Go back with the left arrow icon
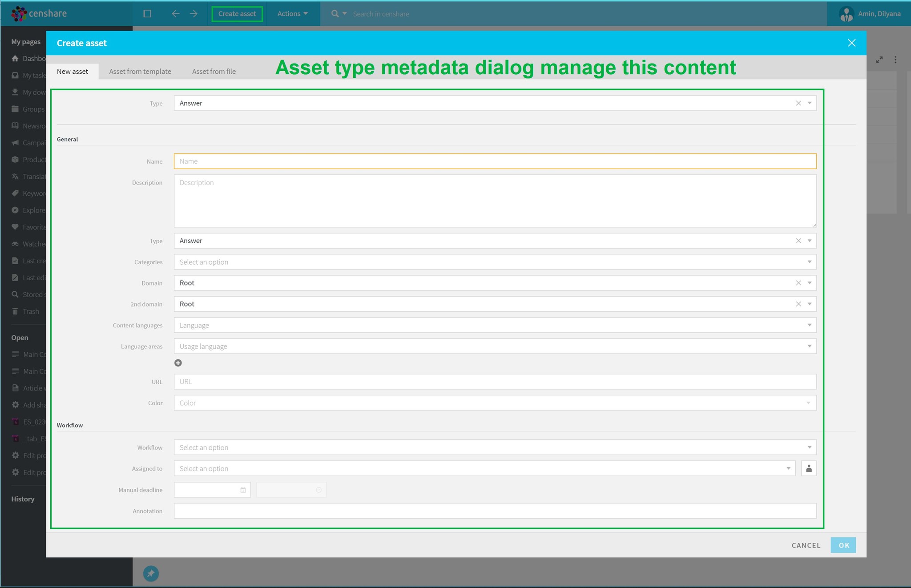The height and width of the screenshot is (588, 911). [x=175, y=14]
